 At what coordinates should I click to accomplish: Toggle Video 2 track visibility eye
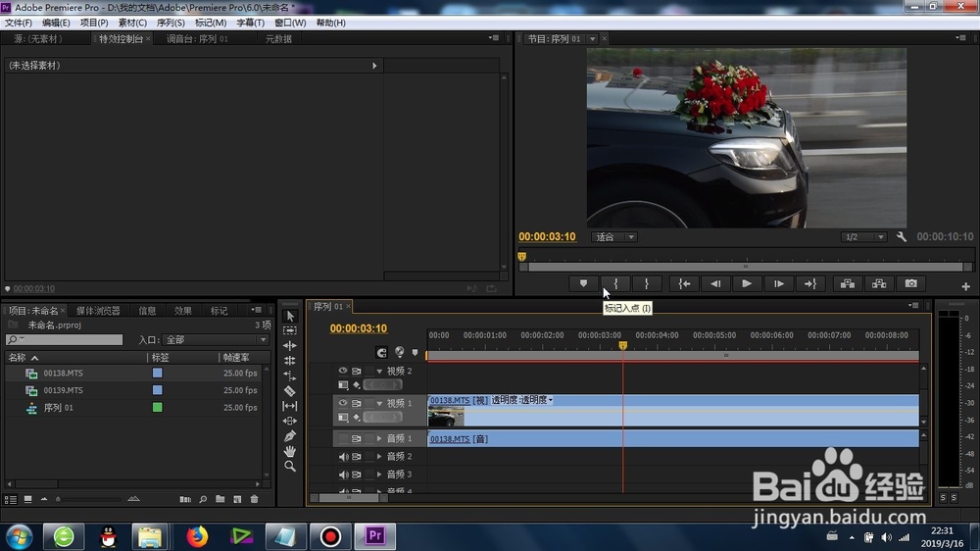(x=342, y=371)
